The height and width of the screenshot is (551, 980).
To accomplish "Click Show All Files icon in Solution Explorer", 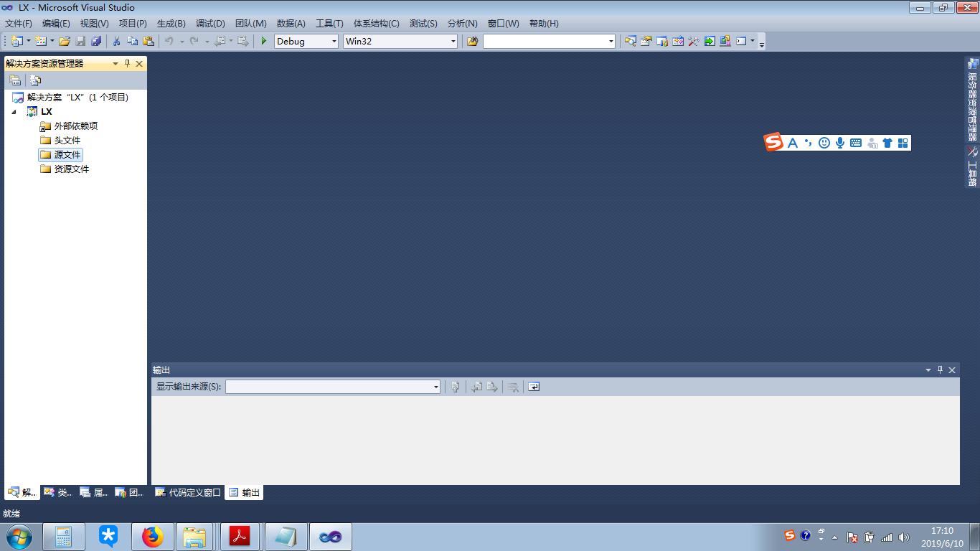I will (x=35, y=80).
